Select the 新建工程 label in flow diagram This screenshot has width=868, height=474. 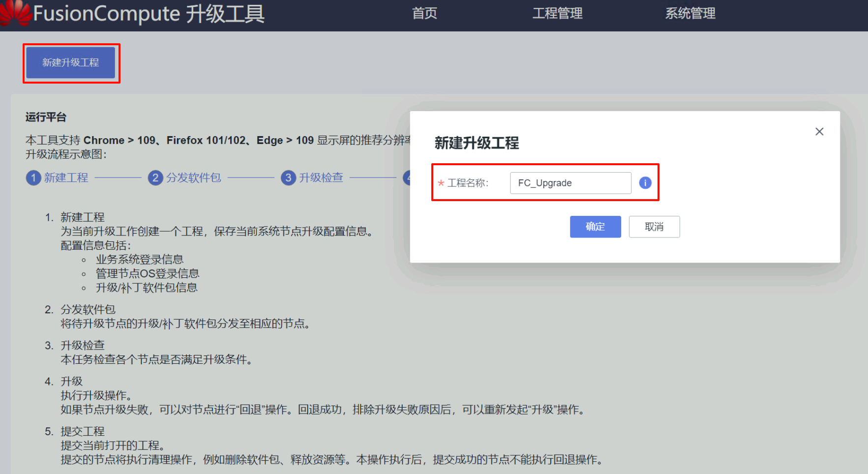(x=66, y=178)
